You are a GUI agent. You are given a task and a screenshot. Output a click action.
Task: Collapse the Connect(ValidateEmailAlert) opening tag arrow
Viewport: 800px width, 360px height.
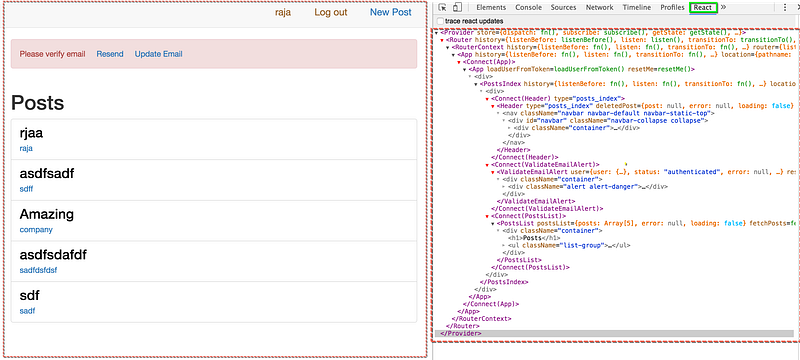[x=487, y=165]
